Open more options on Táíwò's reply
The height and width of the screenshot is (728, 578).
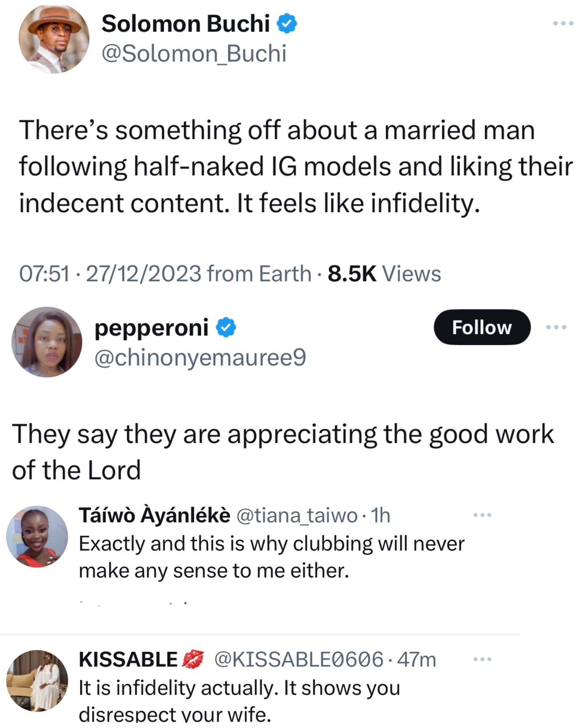coord(482,515)
